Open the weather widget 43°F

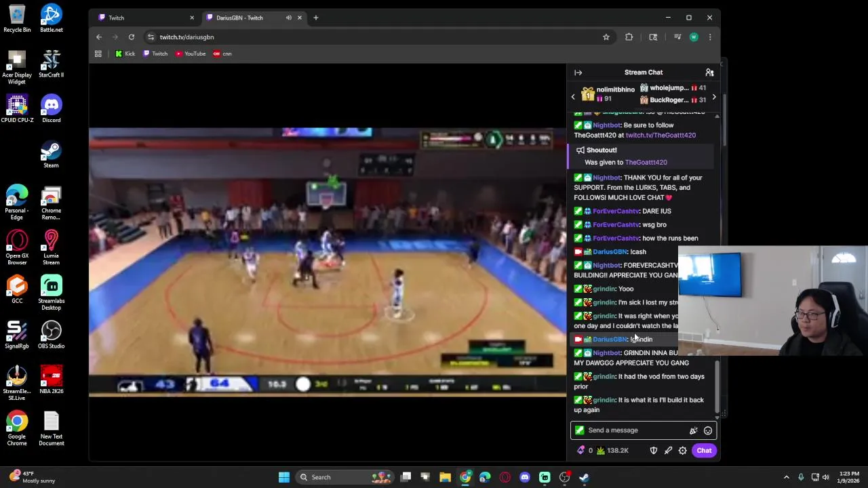33,477
